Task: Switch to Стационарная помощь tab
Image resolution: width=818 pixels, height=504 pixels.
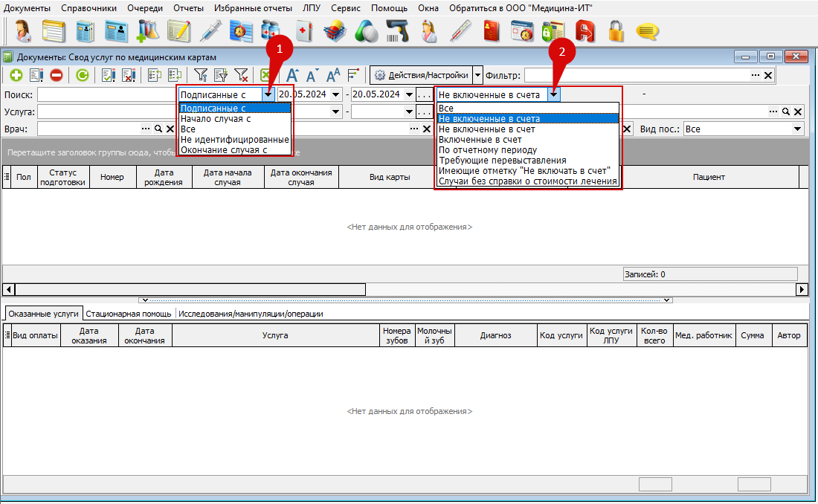Action: tap(129, 314)
